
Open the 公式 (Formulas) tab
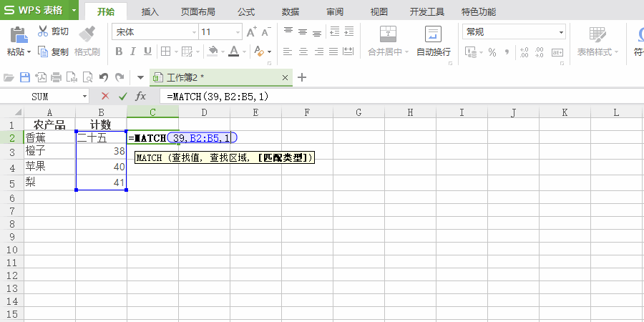point(246,11)
